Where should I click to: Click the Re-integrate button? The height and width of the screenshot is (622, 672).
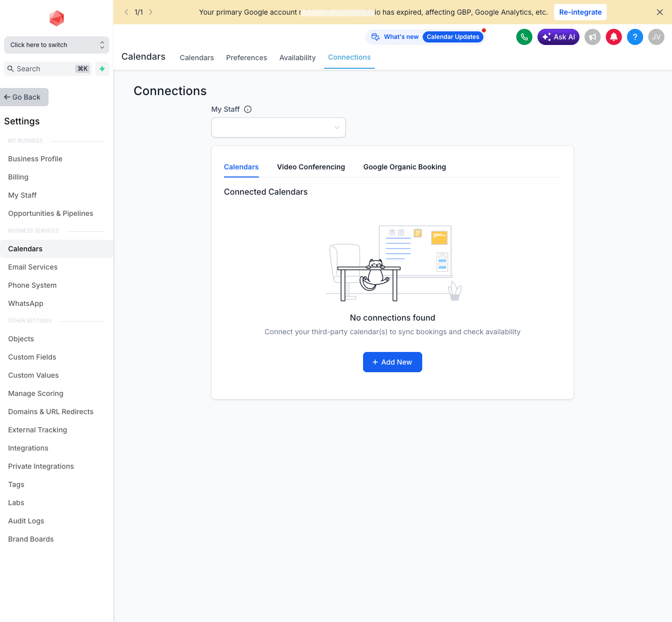580,12
